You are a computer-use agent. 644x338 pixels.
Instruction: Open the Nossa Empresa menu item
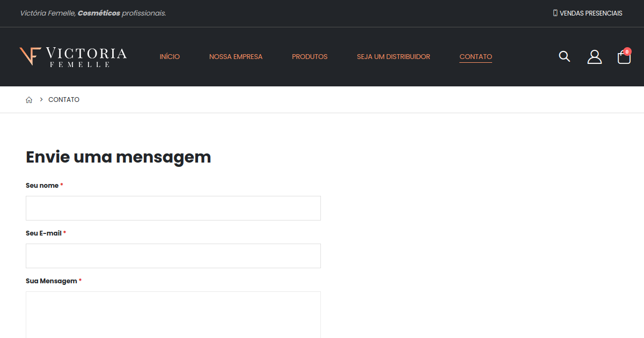236,56
